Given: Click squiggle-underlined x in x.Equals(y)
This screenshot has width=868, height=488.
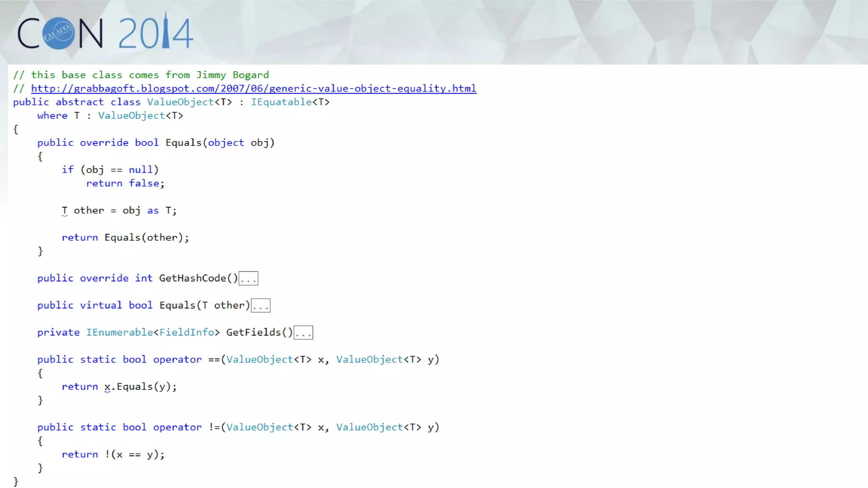Looking at the screenshot, I should point(107,387).
